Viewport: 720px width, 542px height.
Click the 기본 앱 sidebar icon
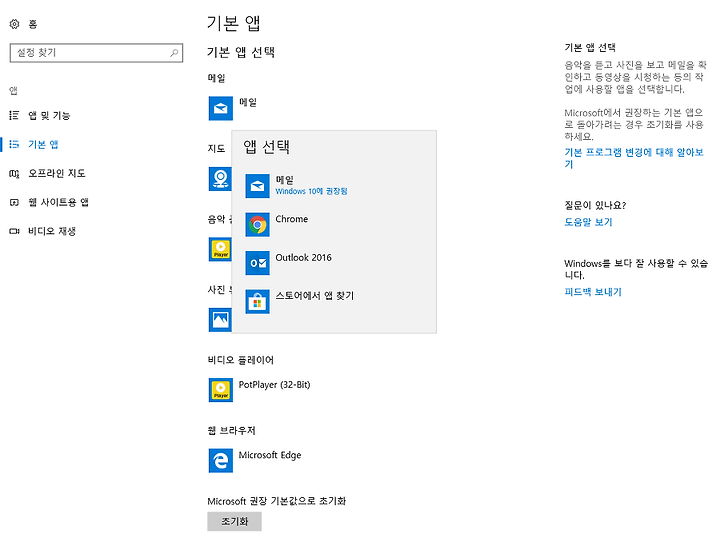pyautogui.click(x=14, y=144)
